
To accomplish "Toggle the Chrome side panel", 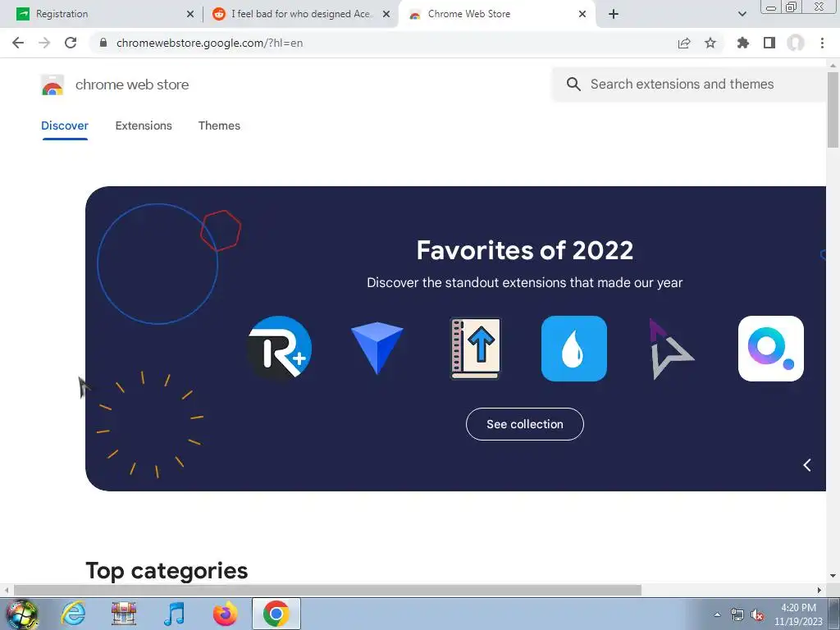I will pyautogui.click(x=769, y=43).
